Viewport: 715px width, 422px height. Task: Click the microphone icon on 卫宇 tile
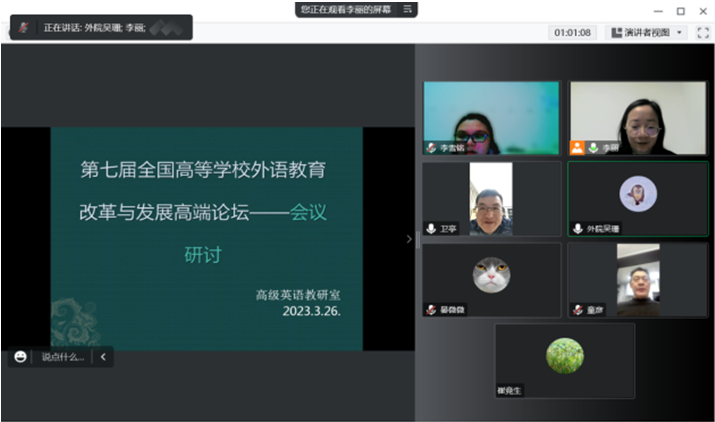pyautogui.click(x=431, y=228)
